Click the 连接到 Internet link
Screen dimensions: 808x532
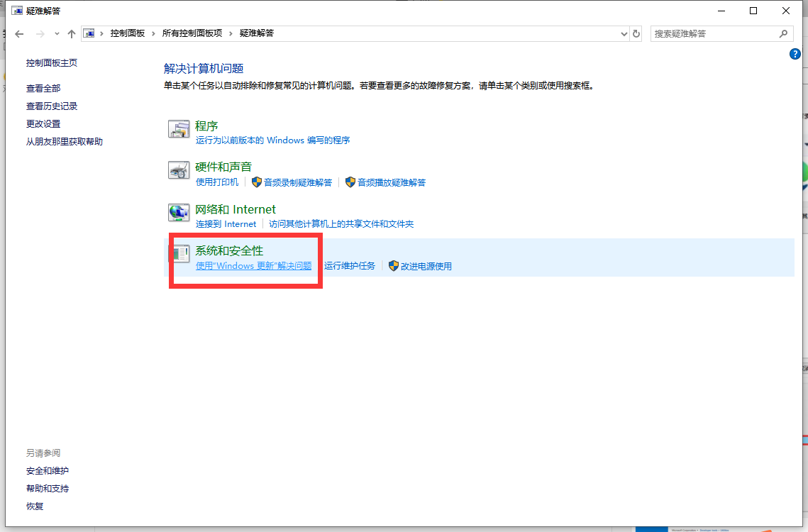tap(226, 223)
